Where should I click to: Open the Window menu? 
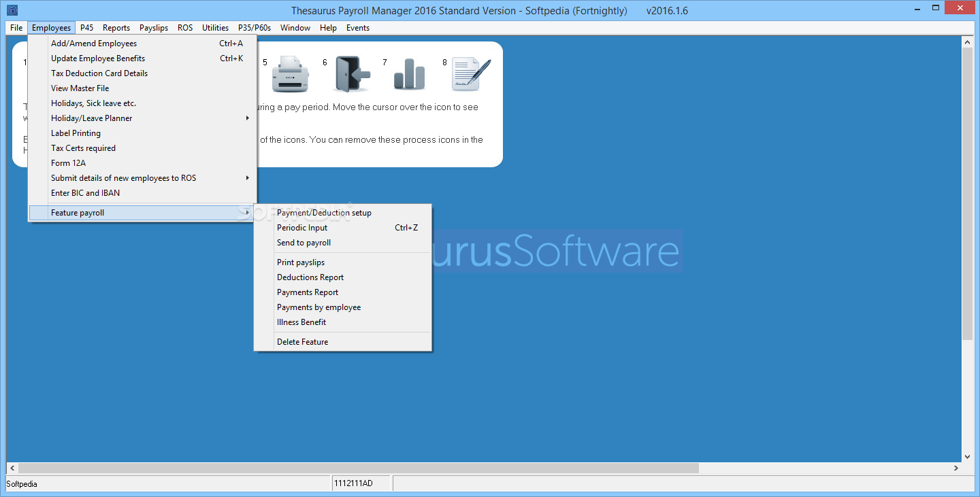[295, 28]
